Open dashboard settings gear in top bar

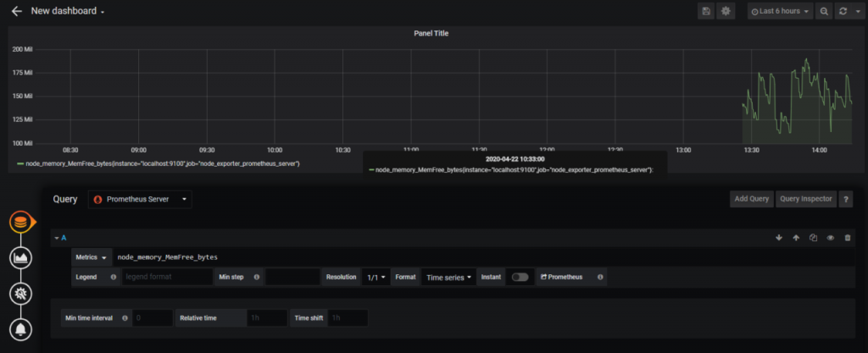(726, 11)
